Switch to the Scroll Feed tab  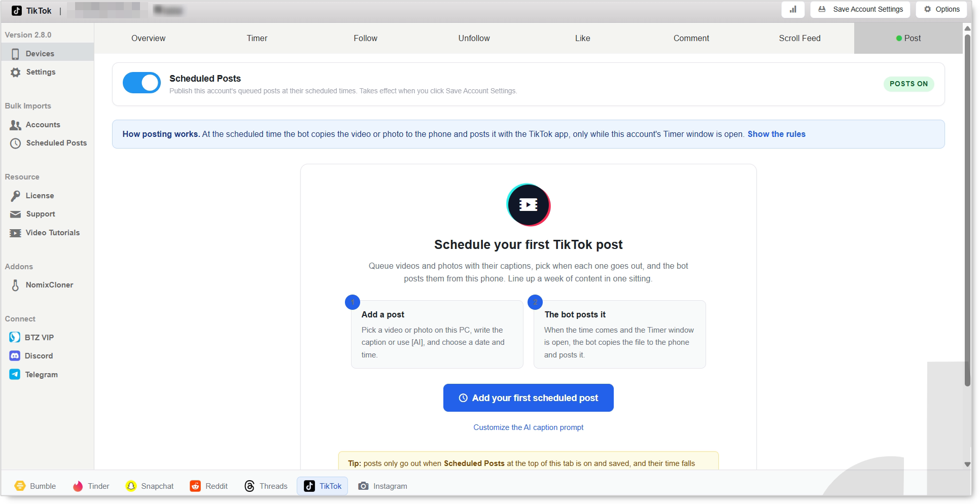800,38
